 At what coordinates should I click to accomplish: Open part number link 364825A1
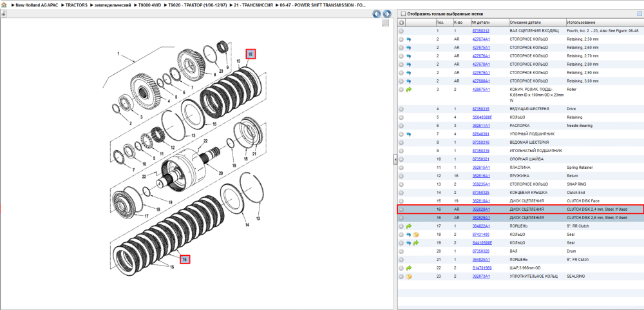point(481,260)
